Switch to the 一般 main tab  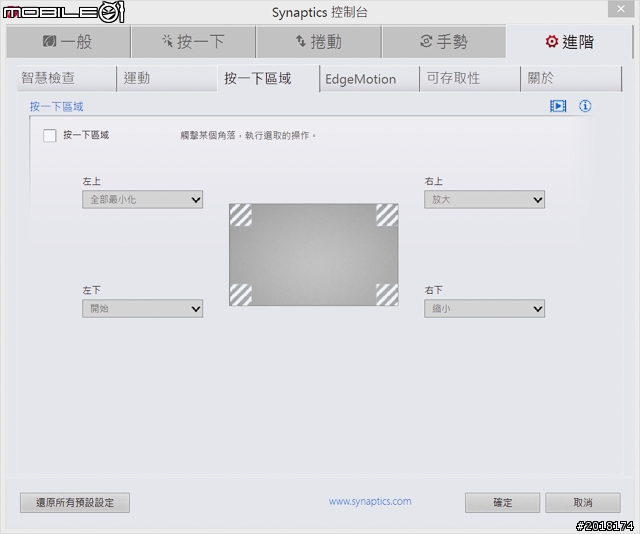(x=68, y=42)
